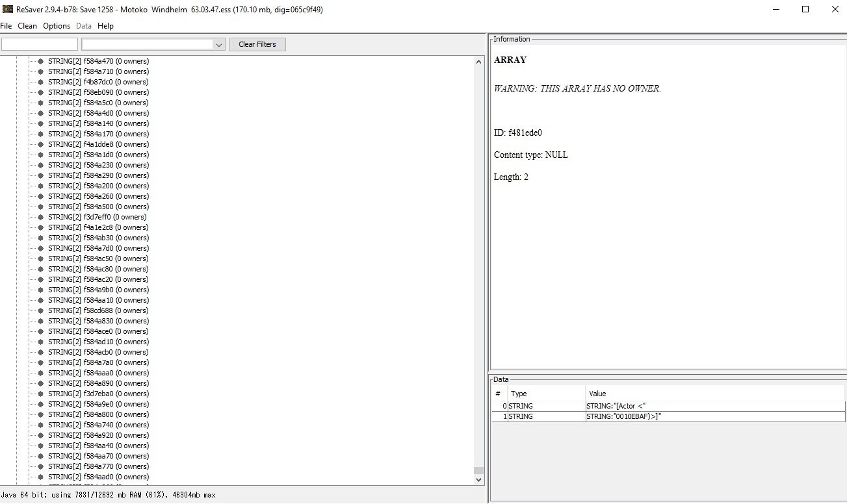Click the Length: 2 text
Screen dimensions: 847x504
pos(511,177)
